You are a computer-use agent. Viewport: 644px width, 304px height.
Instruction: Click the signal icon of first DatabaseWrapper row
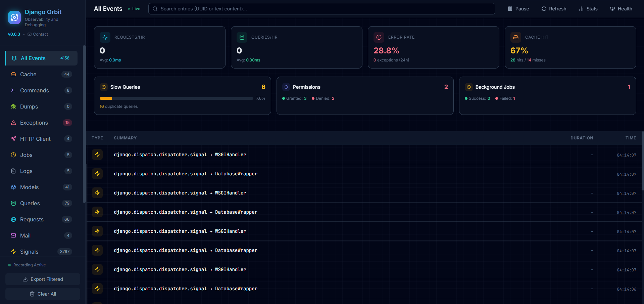pos(97,174)
